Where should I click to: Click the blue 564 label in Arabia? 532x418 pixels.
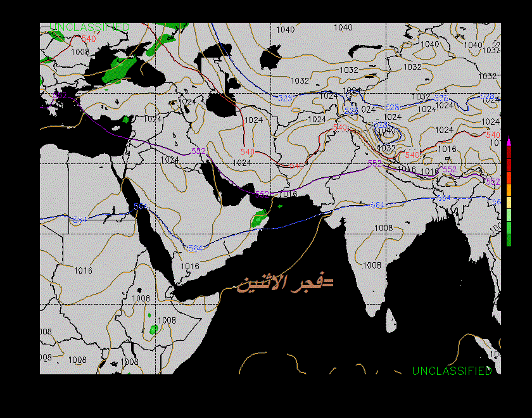[x=196, y=248]
